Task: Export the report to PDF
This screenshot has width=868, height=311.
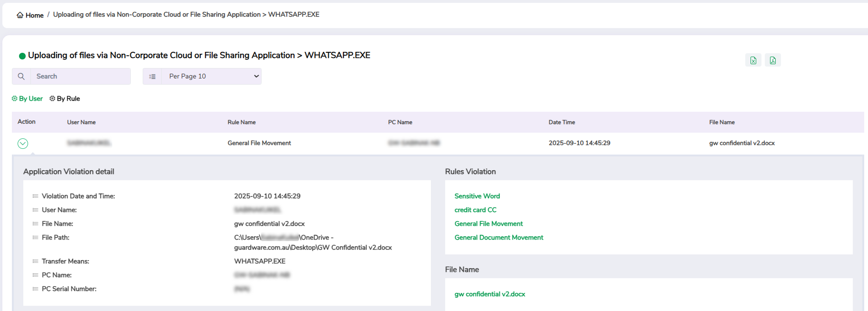Action: click(772, 60)
